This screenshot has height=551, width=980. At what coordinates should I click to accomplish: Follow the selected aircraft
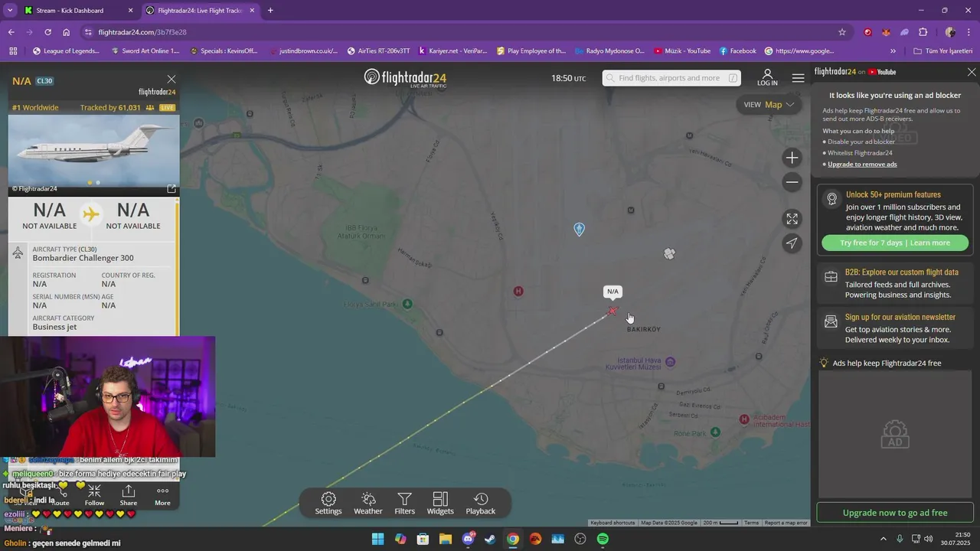point(94,496)
